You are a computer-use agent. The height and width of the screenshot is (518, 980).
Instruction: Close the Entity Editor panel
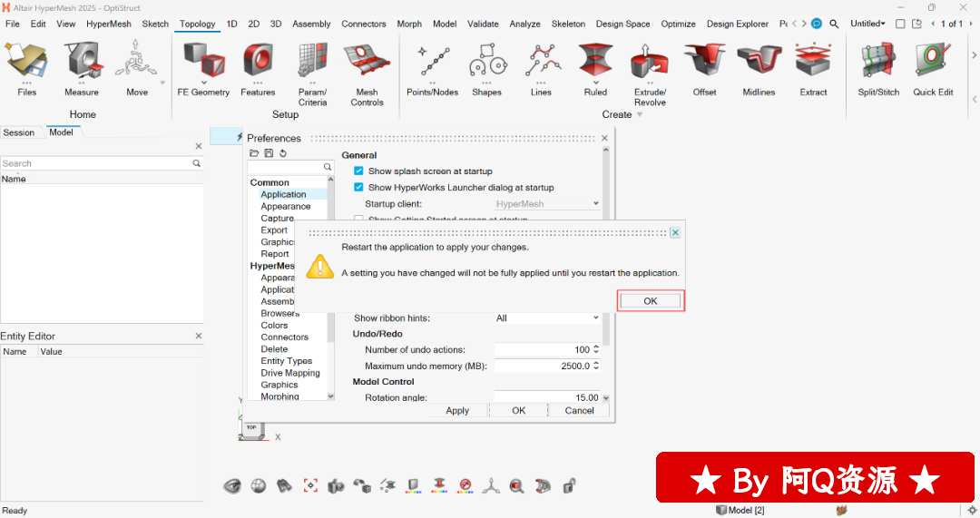tap(198, 336)
